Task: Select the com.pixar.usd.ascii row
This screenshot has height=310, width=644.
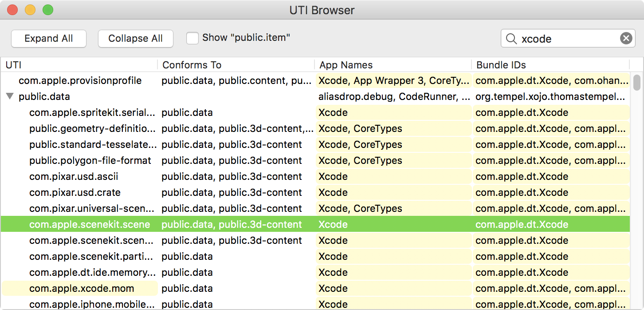Action: pos(315,176)
